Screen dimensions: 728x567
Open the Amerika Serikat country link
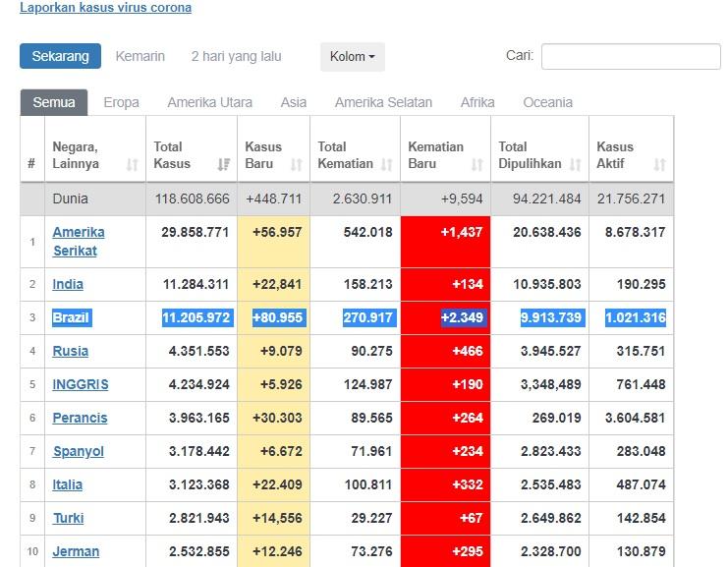[x=79, y=241]
